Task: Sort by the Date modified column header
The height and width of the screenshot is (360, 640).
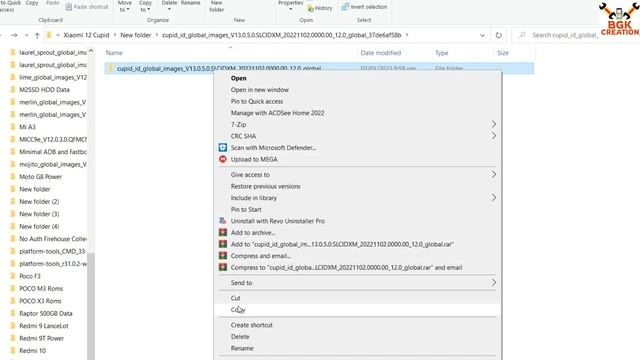Action: [380, 53]
